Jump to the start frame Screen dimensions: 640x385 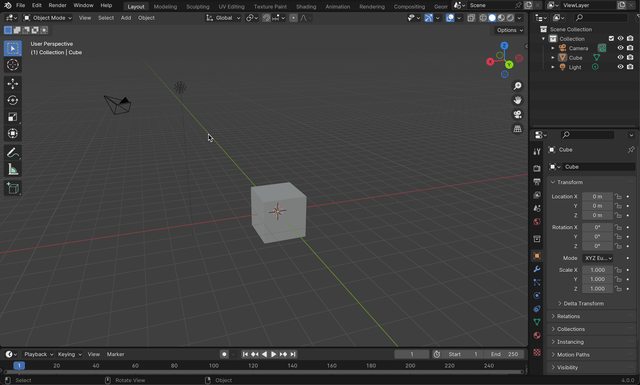click(245, 354)
